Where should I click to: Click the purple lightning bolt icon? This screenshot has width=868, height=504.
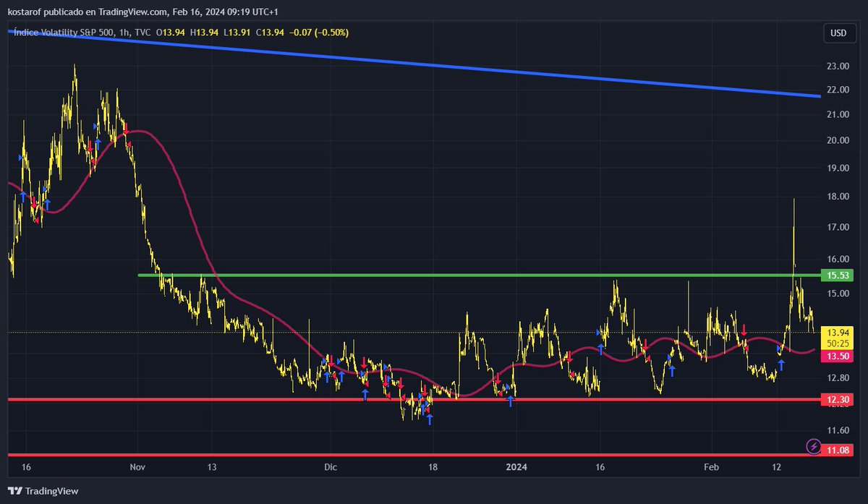814,445
